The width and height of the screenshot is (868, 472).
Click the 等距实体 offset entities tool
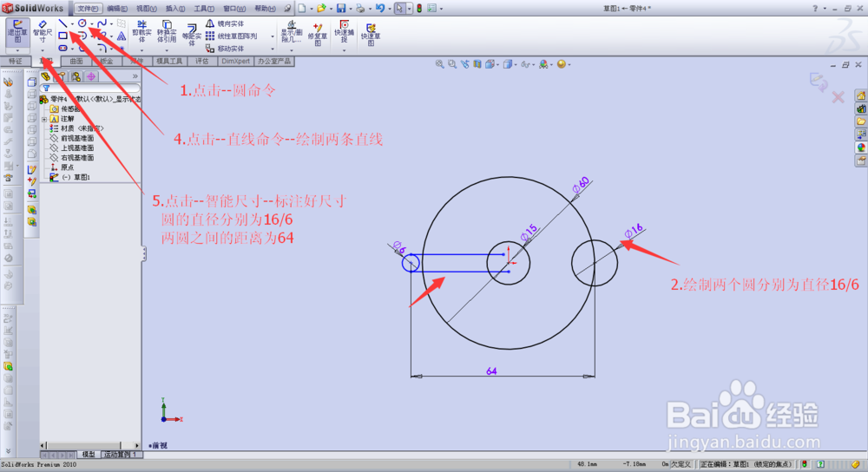pos(192,35)
